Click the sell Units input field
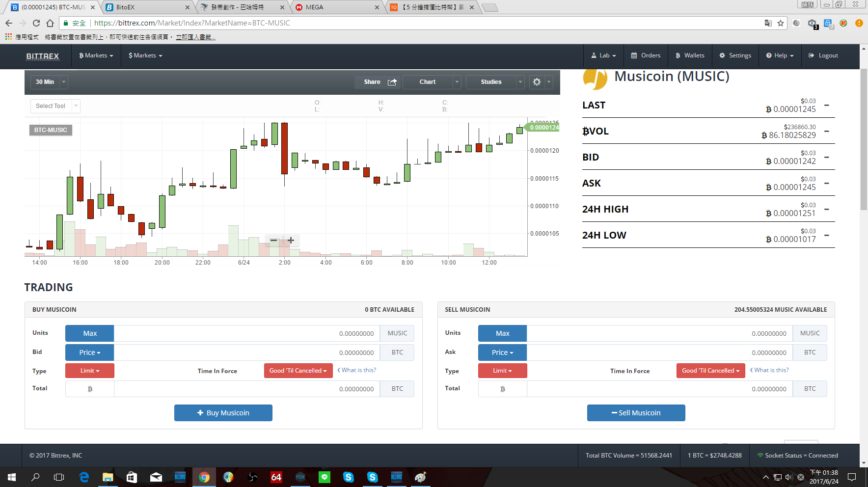Screen dimensions: 868x487 [x=659, y=333]
